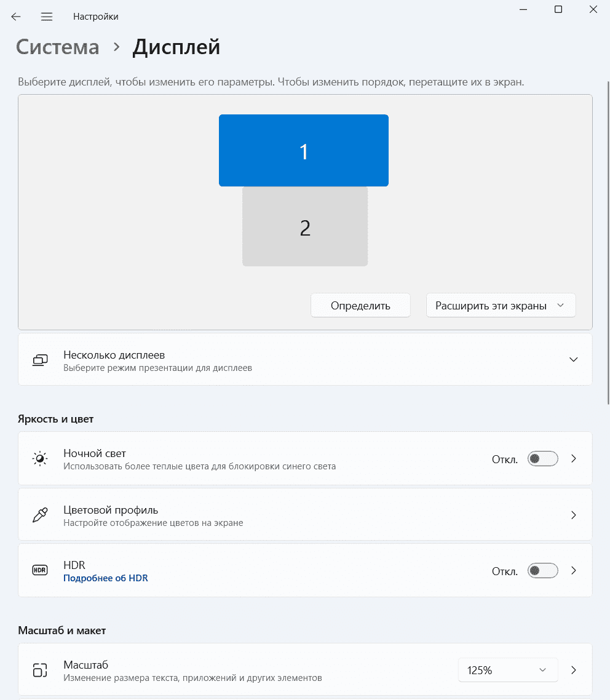Screen dimensions: 610x700
Task: Enable the HDR toggle switch
Action: (x=542, y=571)
